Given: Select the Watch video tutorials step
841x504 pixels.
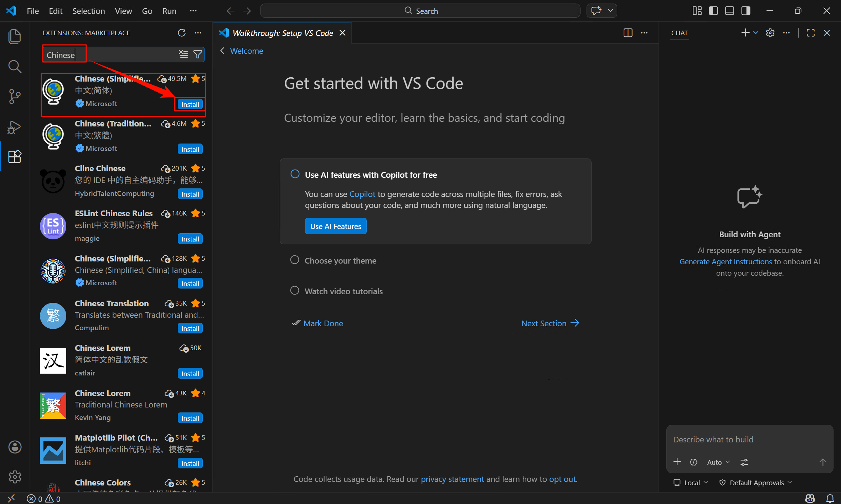Looking at the screenshot, I should point(343,291).
